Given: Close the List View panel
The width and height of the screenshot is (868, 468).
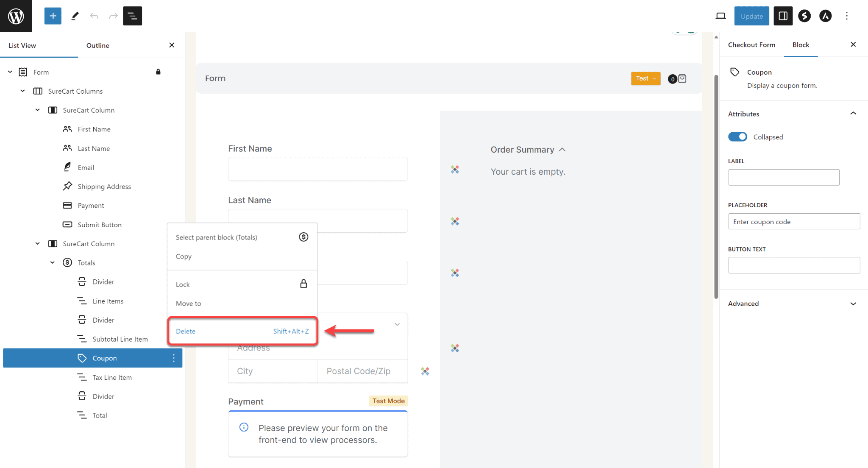Looking at the screenshot, I should [x=172, y=45].
